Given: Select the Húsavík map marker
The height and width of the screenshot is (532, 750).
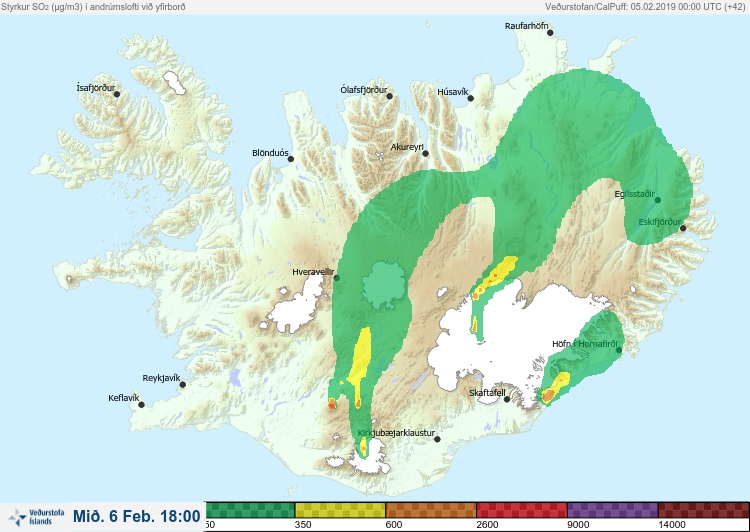Looking at the screenshot, I should pos(470,98).
